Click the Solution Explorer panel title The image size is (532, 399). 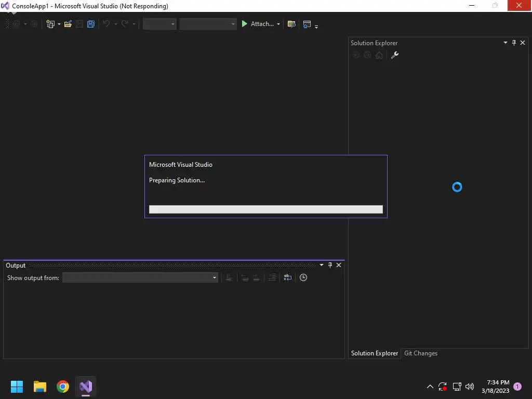374,43
